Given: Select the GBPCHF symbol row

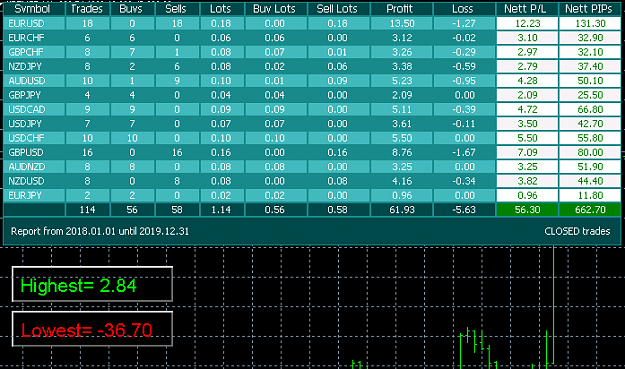Looking at the screenshot, I should [312, 52].
